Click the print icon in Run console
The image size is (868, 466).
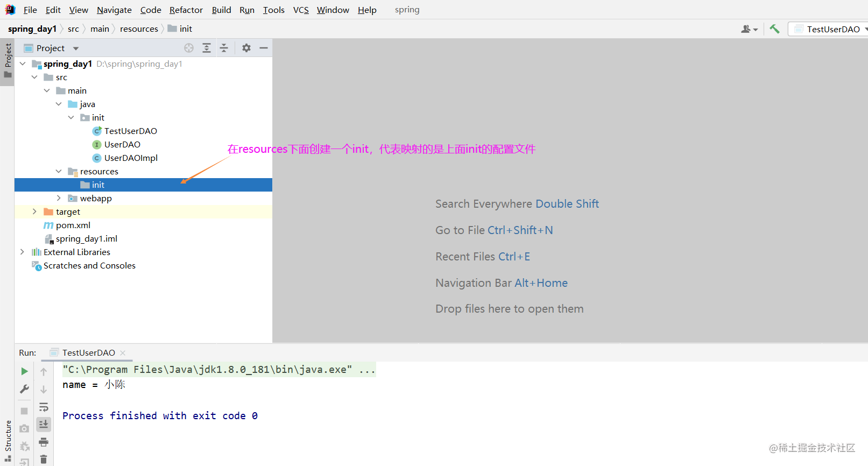click(44, 442)
